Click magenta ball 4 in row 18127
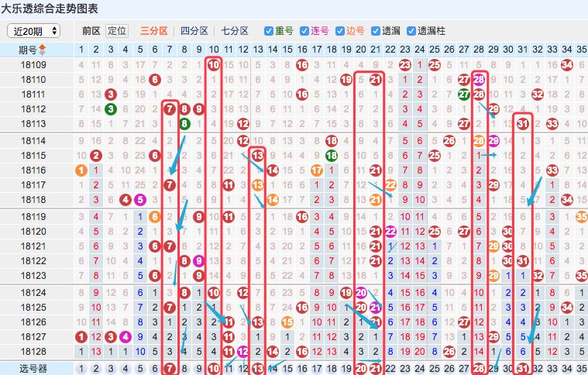 pos(126,337)
